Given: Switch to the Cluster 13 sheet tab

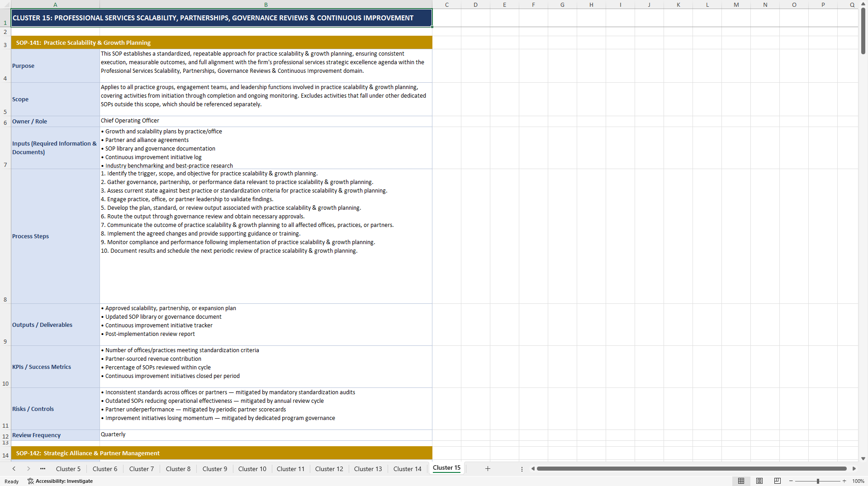Looking at the screenshot, I should click(368, 469).
